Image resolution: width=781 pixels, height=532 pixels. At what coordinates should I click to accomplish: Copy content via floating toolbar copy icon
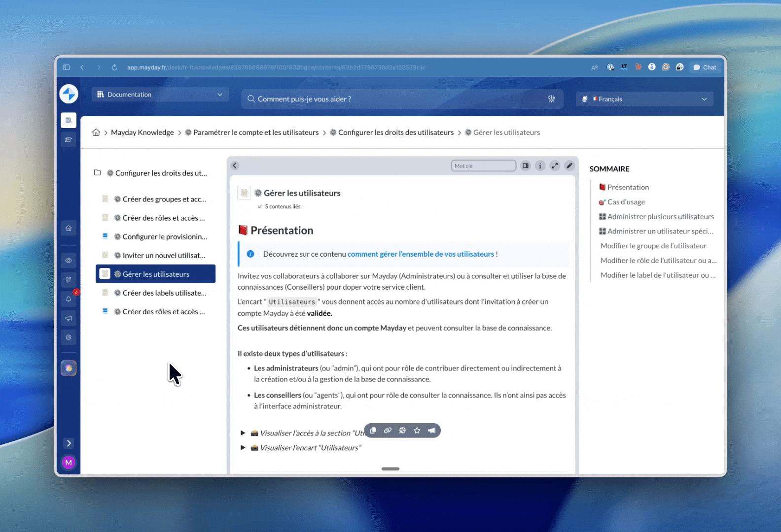click(373, 431)
